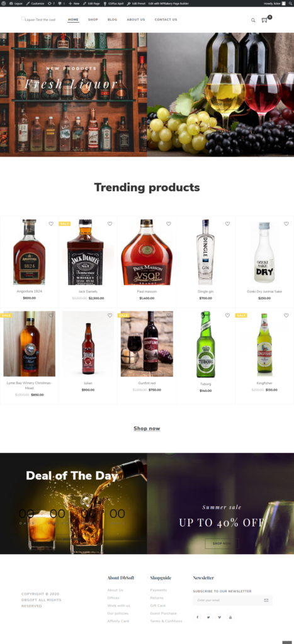Go to the Shop menu item
The image size is (294, 644).
pos(93,19)
